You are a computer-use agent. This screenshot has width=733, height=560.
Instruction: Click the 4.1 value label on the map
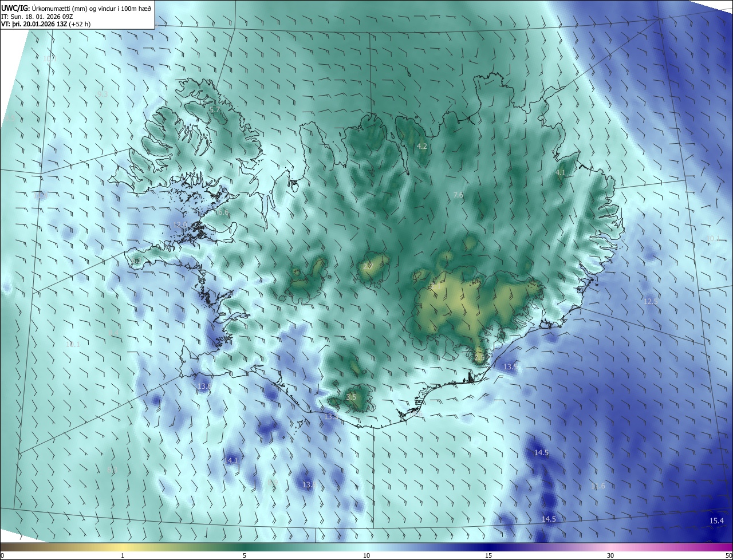(561, 172)
